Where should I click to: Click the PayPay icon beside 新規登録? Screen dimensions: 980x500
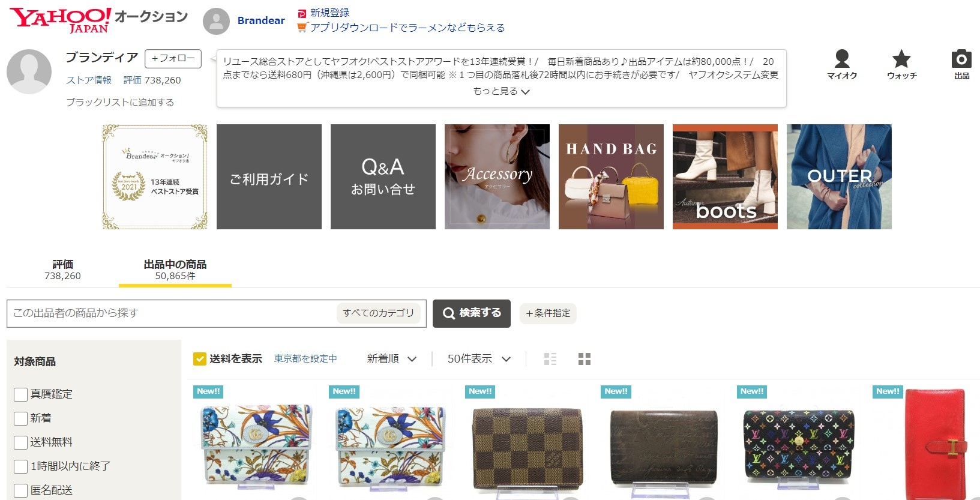pos(302,13)
